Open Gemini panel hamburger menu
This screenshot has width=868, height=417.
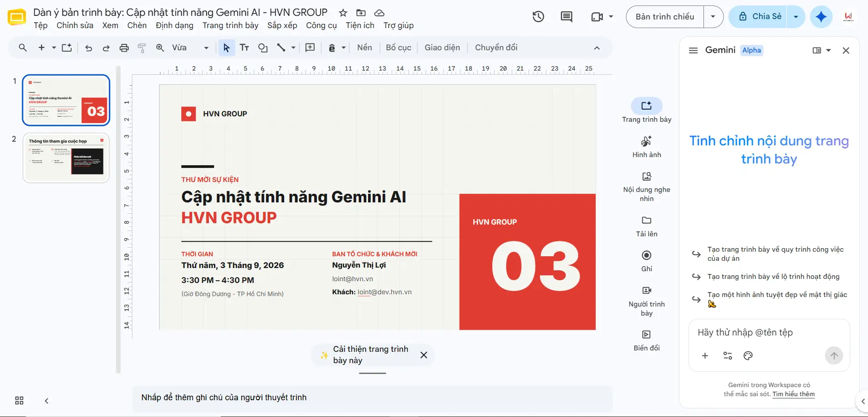(693, 50)
